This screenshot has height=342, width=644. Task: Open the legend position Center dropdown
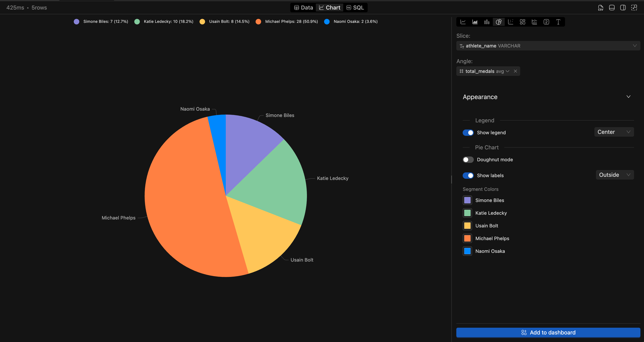click(x=614, y=132)
